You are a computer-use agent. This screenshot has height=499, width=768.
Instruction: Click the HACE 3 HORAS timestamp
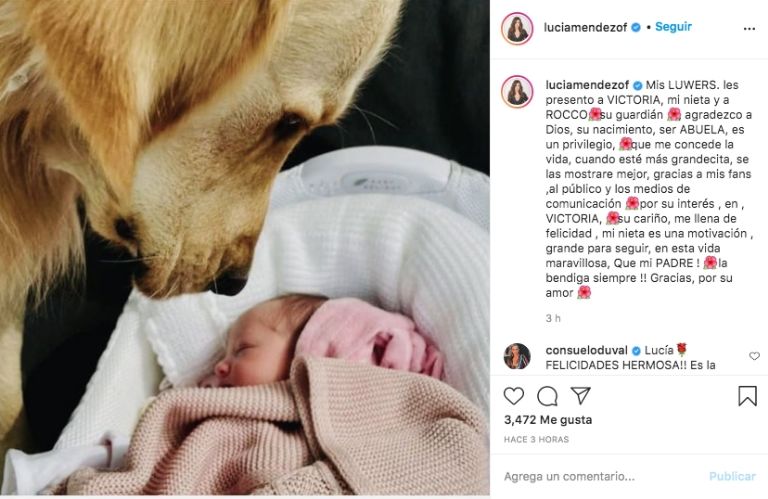(x=536, y=440)
